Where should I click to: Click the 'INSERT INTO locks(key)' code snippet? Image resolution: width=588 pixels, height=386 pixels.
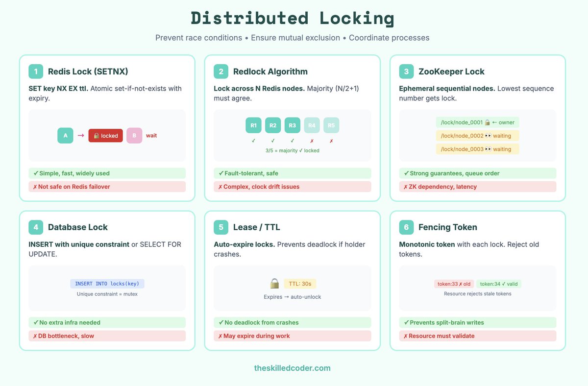point(107,284)
